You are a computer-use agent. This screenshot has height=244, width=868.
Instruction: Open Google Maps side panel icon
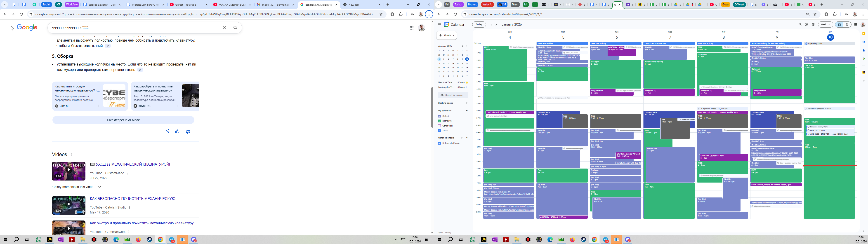(864, 59)
